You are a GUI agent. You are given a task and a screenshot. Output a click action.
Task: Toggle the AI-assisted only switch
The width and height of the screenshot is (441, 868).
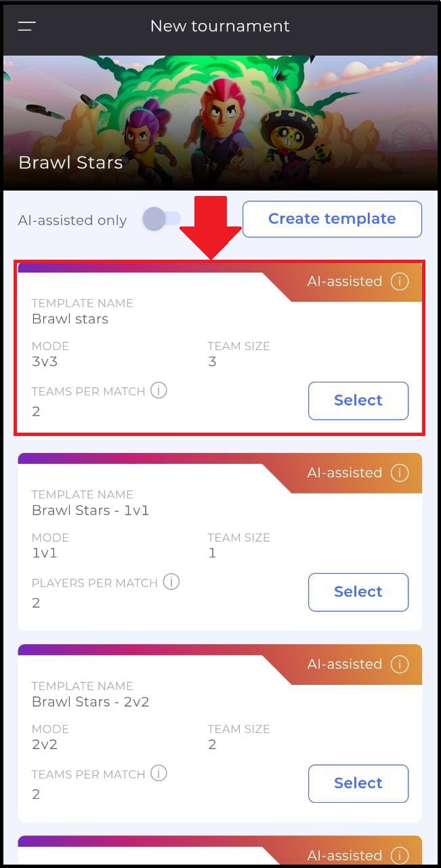click(162, 218)
